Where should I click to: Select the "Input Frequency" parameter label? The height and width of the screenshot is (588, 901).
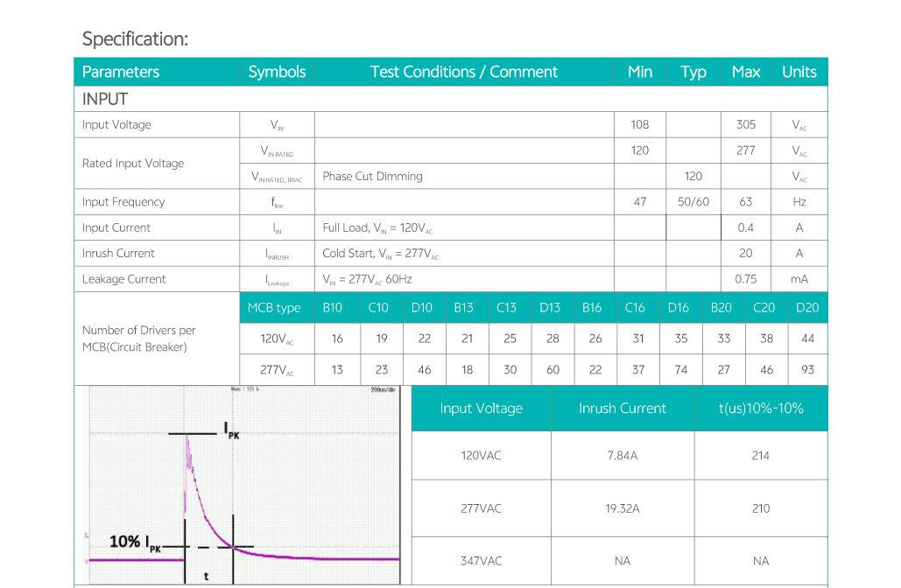[123, 202]
